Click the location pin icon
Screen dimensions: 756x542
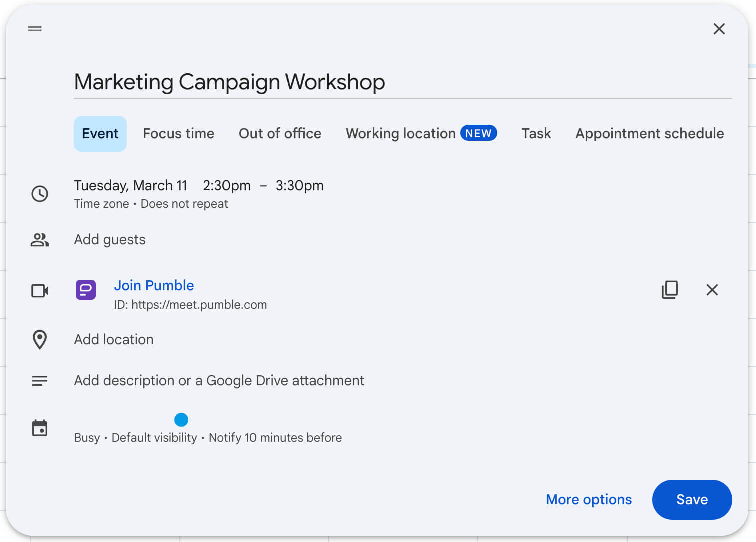coord(40,340)
